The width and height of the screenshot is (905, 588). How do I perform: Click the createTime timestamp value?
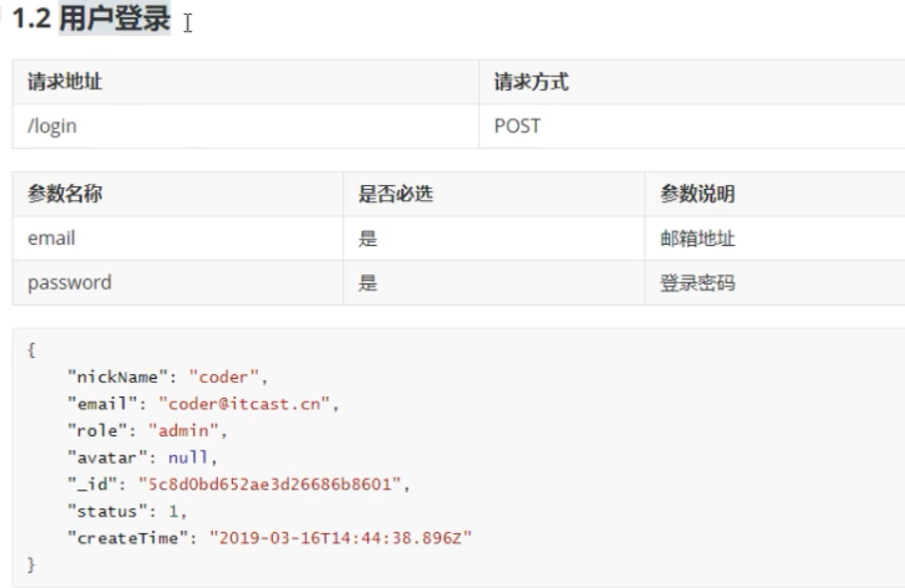(x=340, y=538)
